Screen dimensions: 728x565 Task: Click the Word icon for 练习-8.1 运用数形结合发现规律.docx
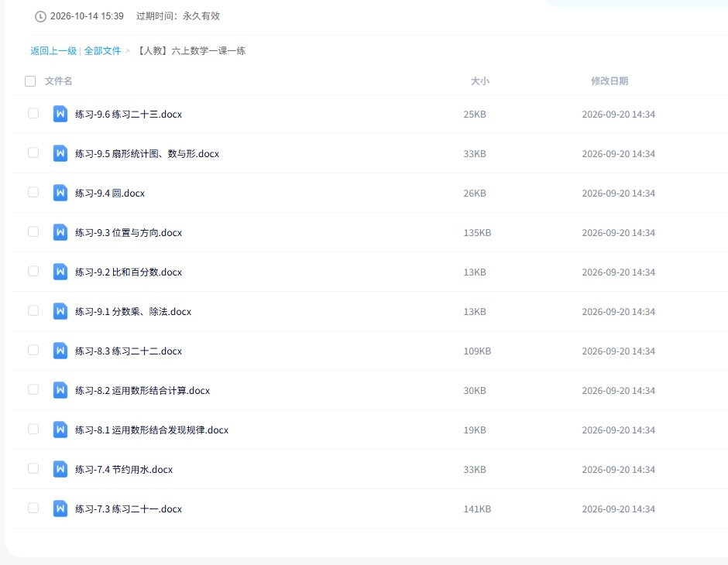click(60, 429)
